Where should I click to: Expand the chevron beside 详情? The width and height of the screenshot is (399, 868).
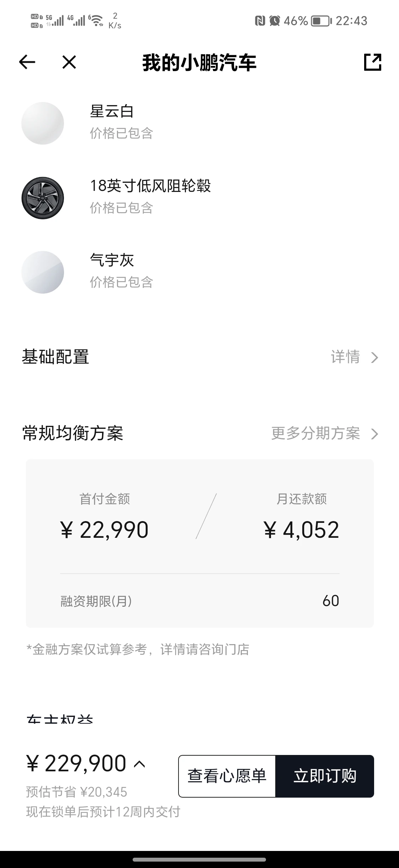pos(374,357)
